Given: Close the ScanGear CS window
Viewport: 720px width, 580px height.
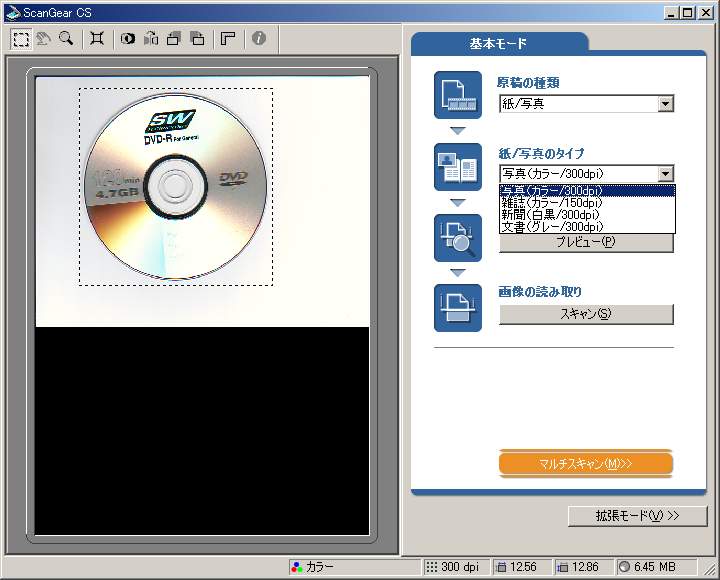Looking at the screenshot, I should (706, 13).
